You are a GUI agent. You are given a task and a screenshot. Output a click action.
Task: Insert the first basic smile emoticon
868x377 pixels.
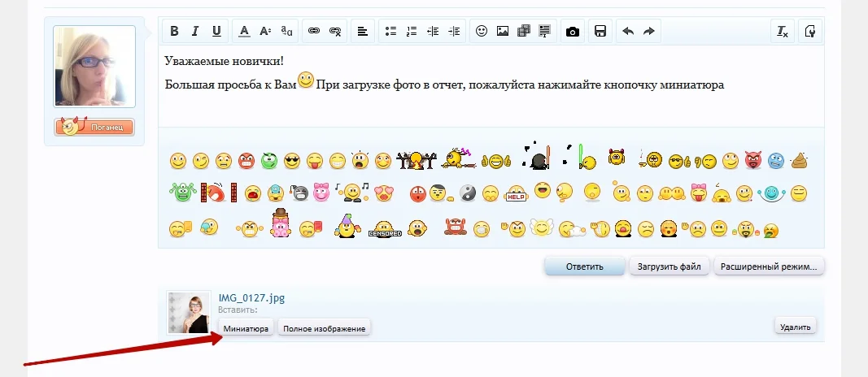[x=178, y=162]
